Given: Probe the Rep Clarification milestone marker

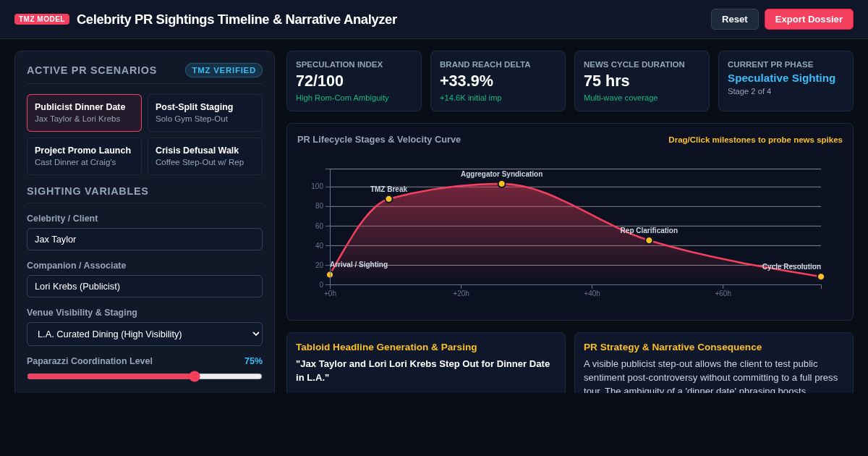Looking at the screenshot, I should click(649, 240).
